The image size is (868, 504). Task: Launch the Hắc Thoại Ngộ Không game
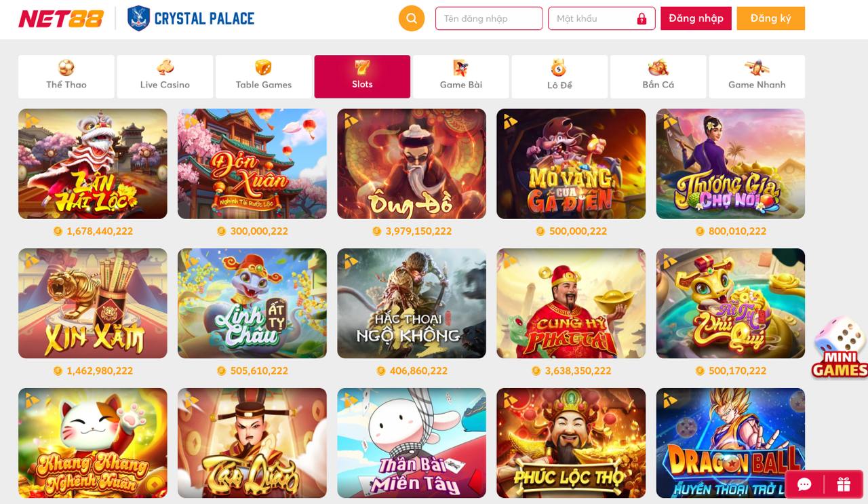click(x=412, y=303)
